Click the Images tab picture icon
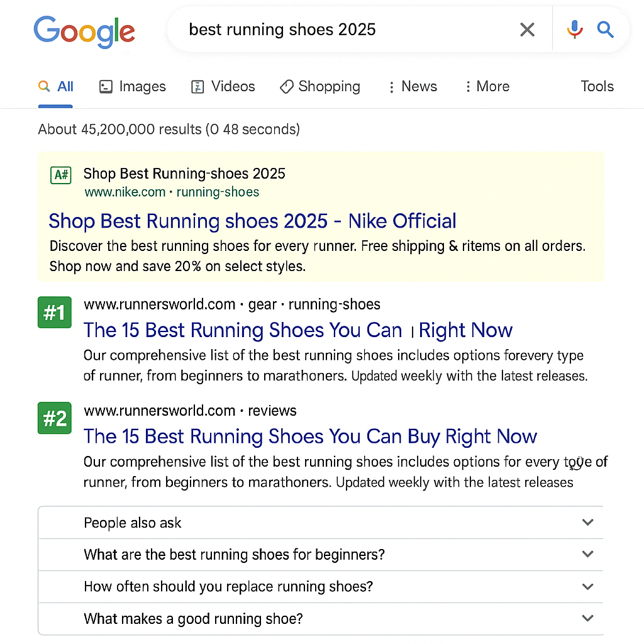The image size is (644, 644). 106,87
